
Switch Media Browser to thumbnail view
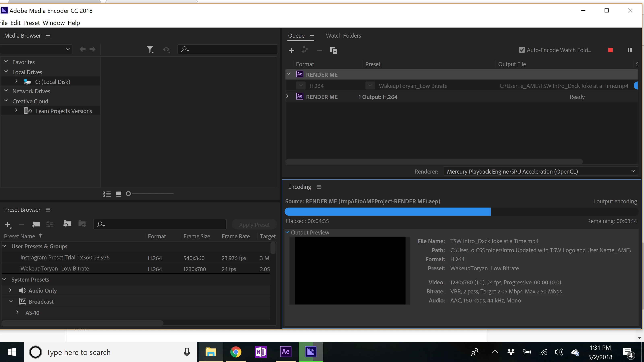[119, 194]
